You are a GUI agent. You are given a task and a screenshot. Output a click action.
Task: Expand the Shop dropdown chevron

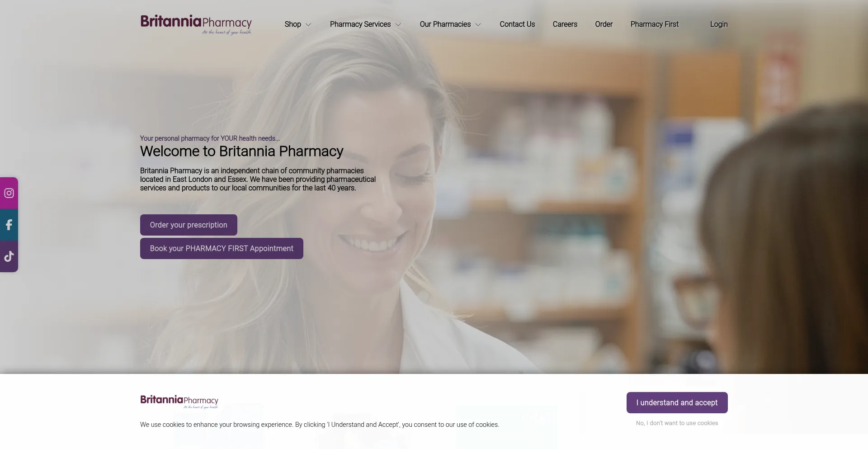[x=308, y=24]
